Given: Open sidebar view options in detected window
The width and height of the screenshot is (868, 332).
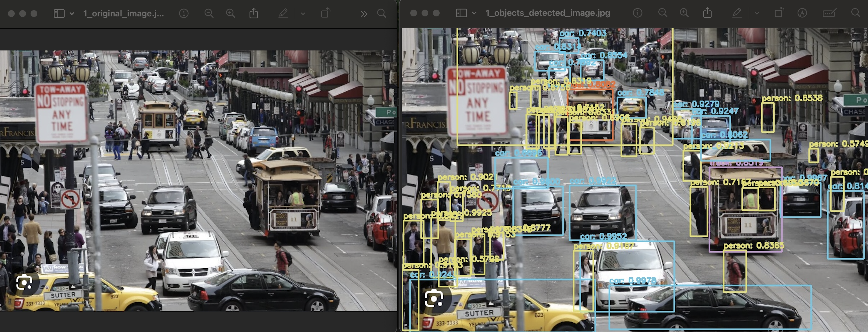Looking at the screenshot, I should [x=474, y=13].
